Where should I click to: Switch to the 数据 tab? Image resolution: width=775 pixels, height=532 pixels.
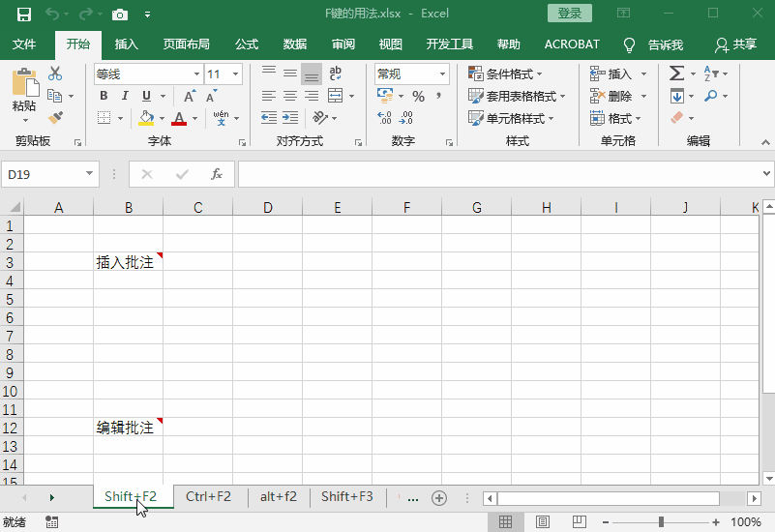pyautogui.click(x=295, y=44)
